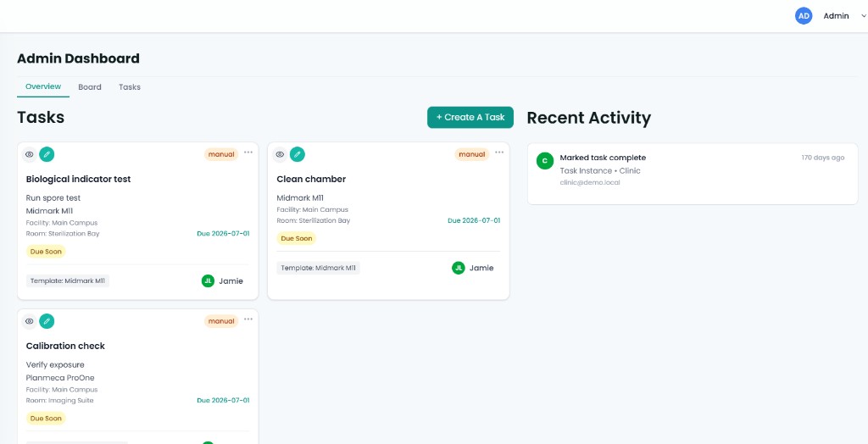Screen dimensions: 868x444
Task: Click Template: Midmark M11 tag on Biological indicator test
Action: [68, 280]
